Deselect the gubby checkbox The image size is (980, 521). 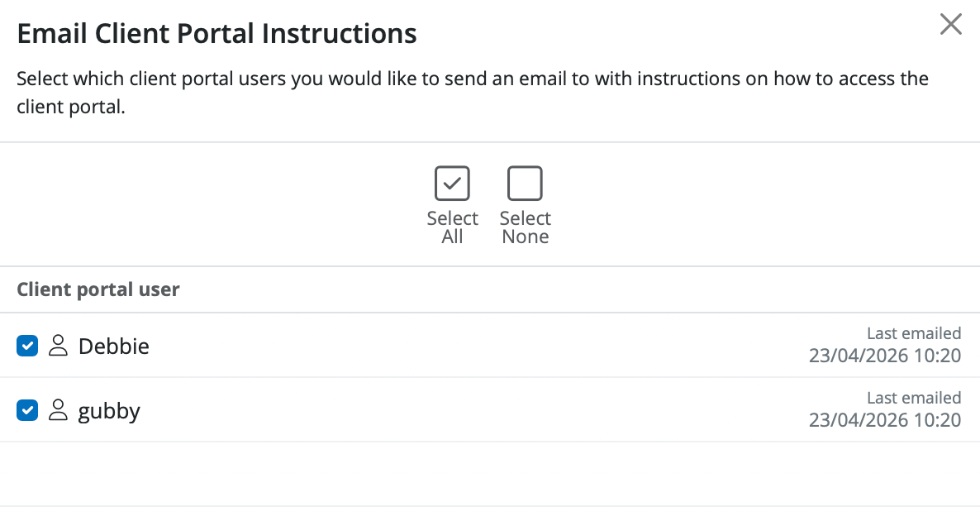27,409
